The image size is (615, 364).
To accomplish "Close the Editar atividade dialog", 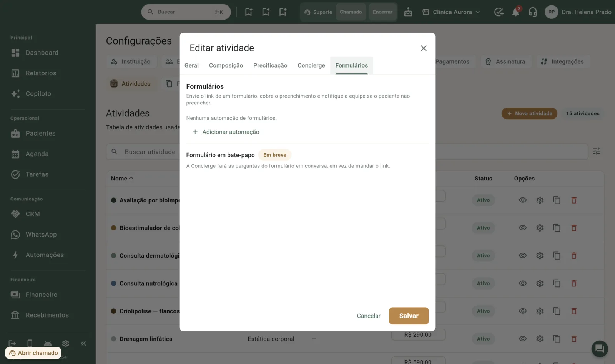I will (424, 48).
